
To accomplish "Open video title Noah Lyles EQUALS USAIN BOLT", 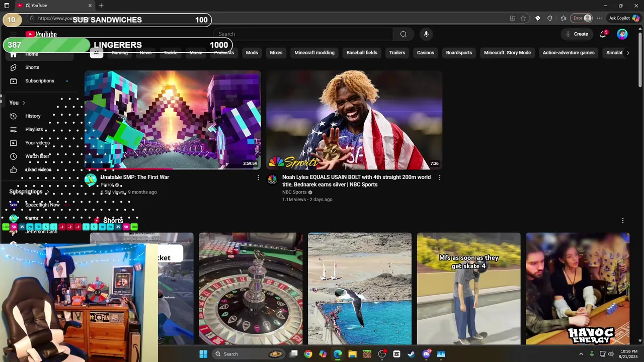I will [356, 181].
